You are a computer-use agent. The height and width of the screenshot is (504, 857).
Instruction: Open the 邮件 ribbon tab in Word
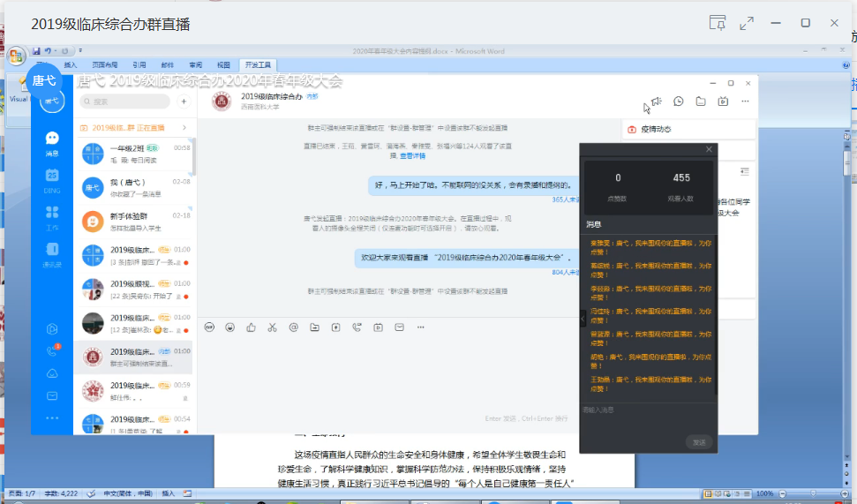(167, 65)
